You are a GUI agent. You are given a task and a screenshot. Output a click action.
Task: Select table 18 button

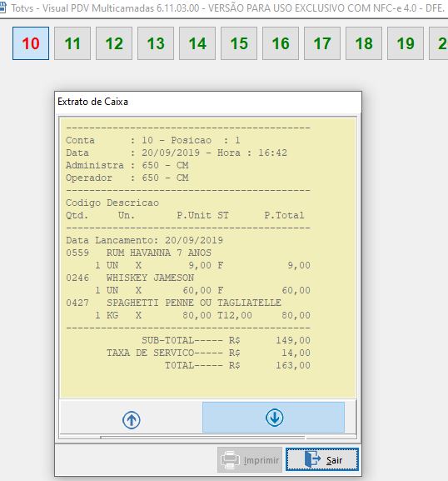click(364, 43)
